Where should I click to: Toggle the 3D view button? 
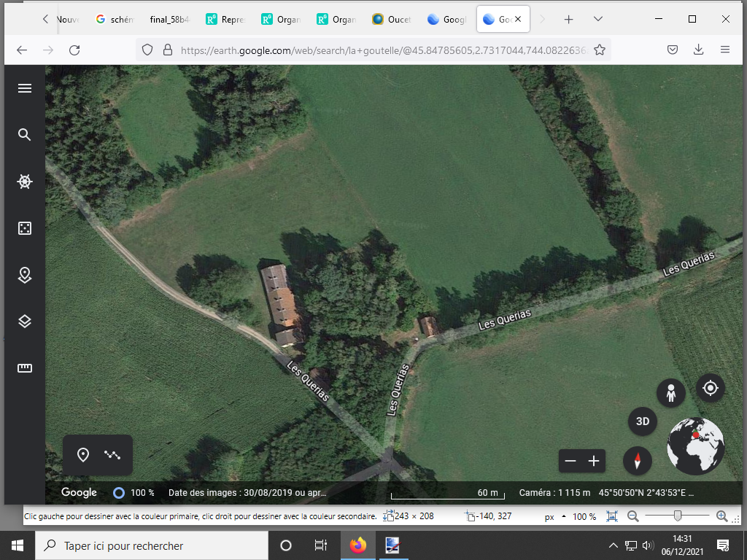pyautogui.click(x=643, y=421)
